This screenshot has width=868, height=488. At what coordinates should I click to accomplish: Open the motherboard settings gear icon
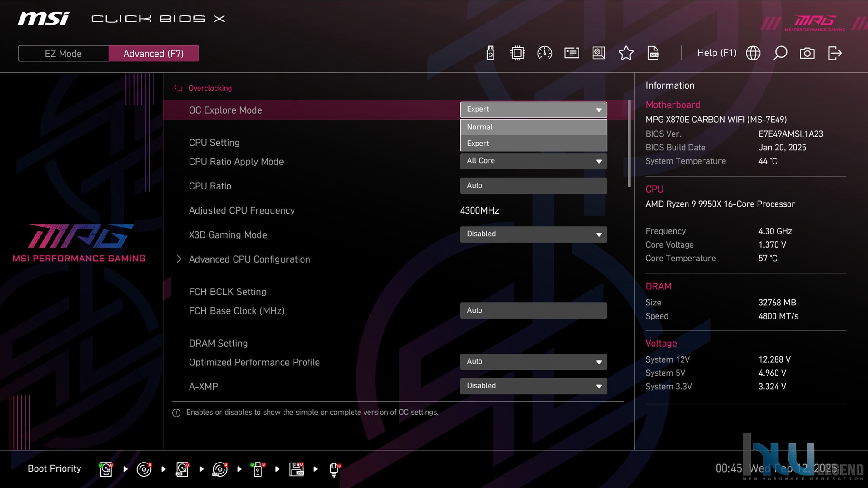pos(599,53)
